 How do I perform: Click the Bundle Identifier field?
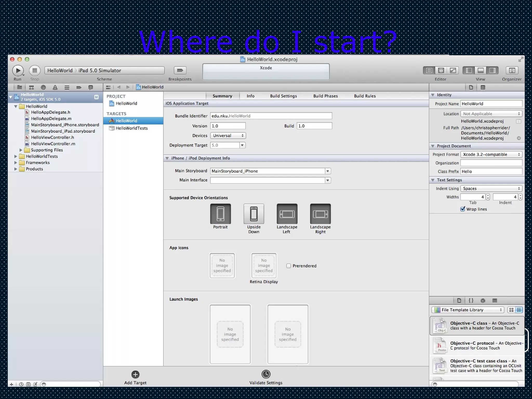point(271,116)
